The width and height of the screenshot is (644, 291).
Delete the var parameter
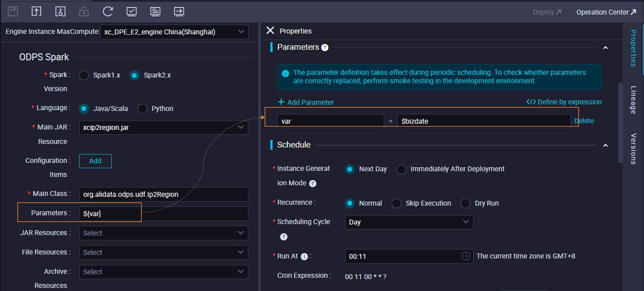[584, 121]
